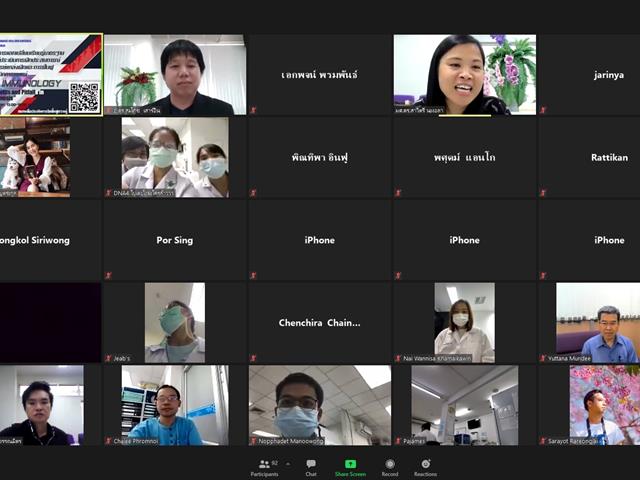
Task: Click muted mic icon beside Yuttana Mundee name
Action: (x=543, y=358)
